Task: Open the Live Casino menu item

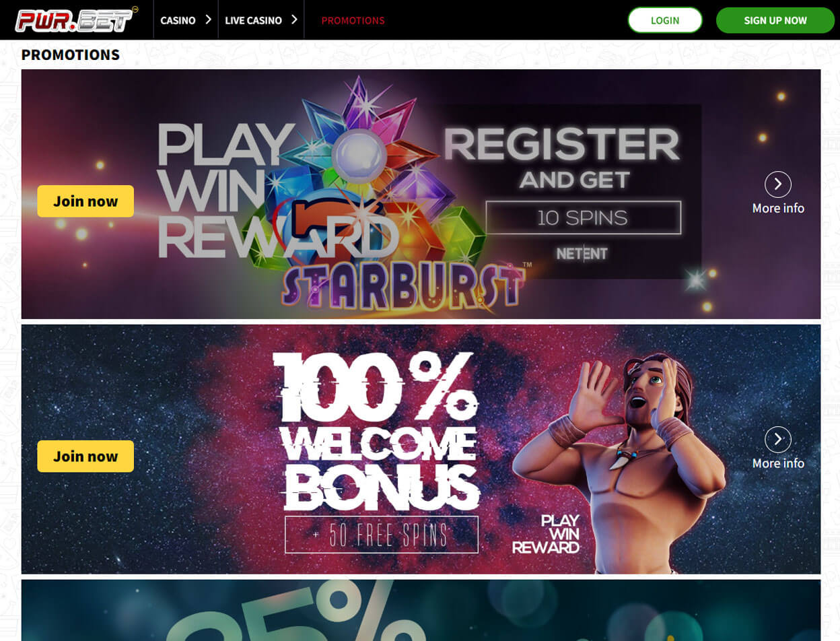Action: (x=253, y=20)
